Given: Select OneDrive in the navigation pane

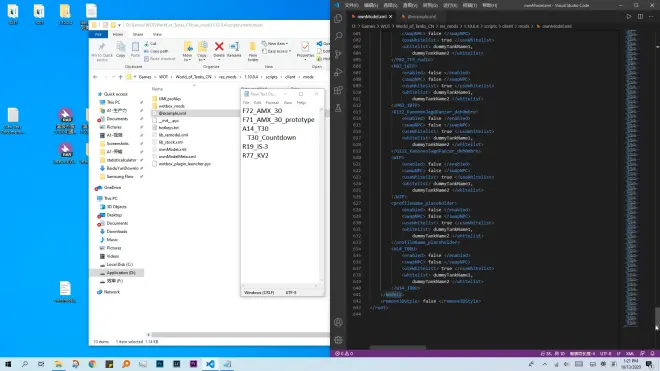Looking at the screenshot, I should point(112,188).
